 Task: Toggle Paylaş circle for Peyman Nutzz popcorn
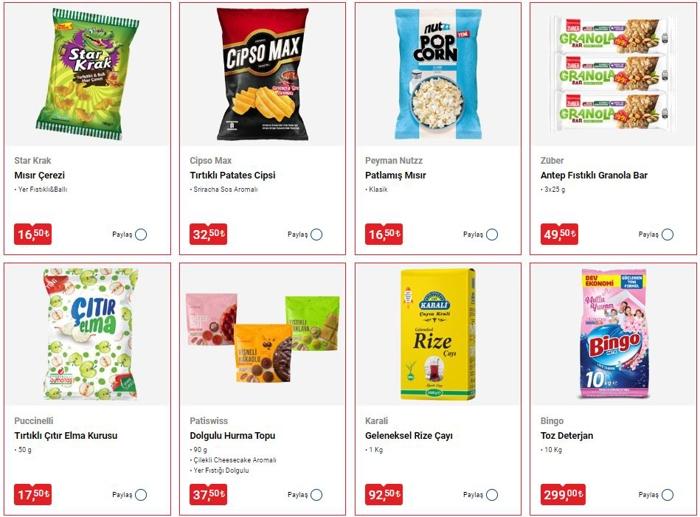click(x=492, y=234)
